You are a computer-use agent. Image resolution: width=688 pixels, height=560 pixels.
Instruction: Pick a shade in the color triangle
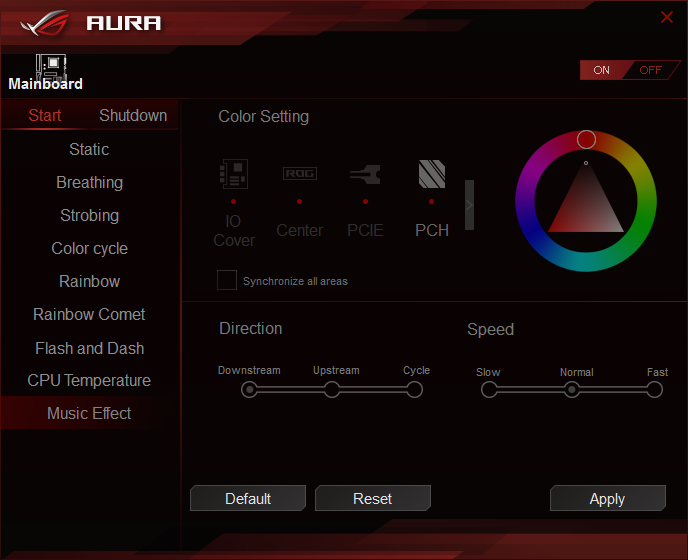tap(586, 206)
